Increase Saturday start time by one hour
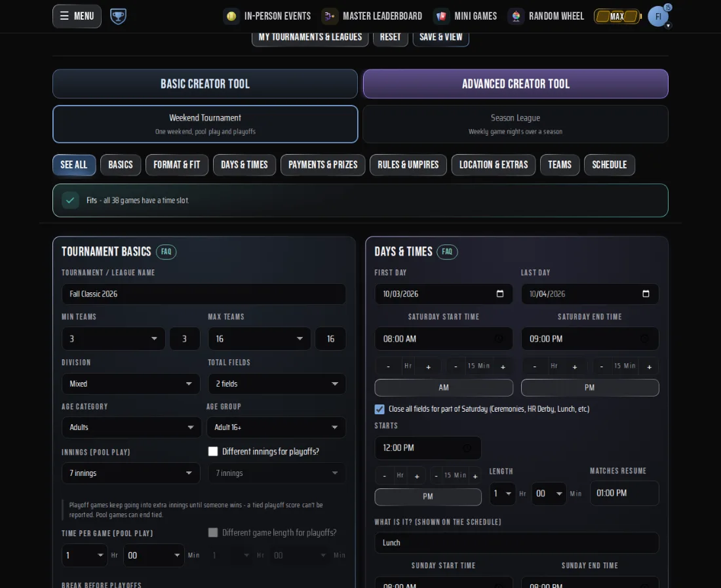Screen dimensions: 721x588 coord(428,366)
